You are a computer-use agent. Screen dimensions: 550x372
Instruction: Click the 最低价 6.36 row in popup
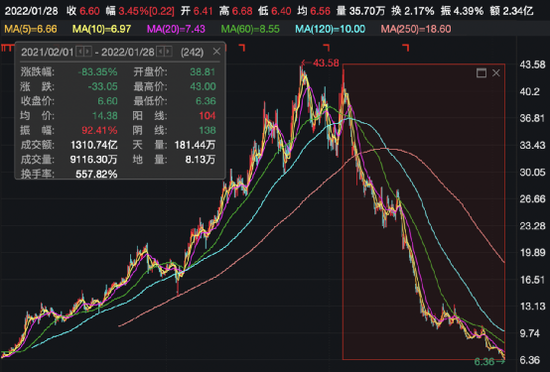tap(175, 101)
